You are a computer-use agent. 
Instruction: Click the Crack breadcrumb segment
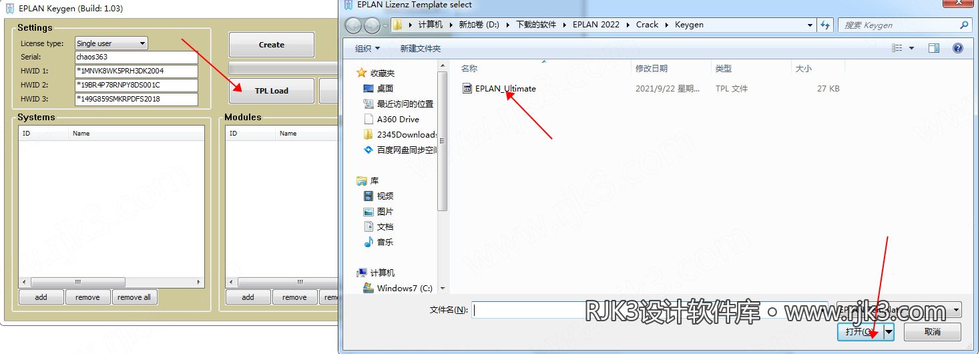[x=647, y=25]
